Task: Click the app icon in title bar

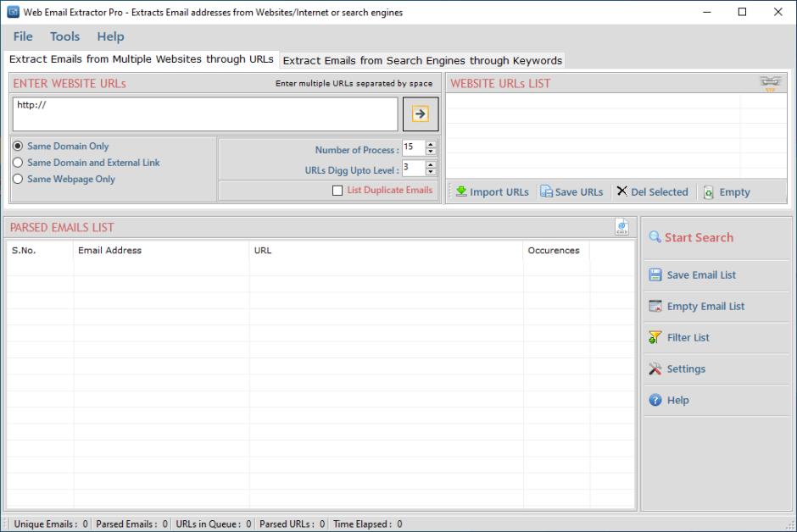Action: (x=13, y=12)
